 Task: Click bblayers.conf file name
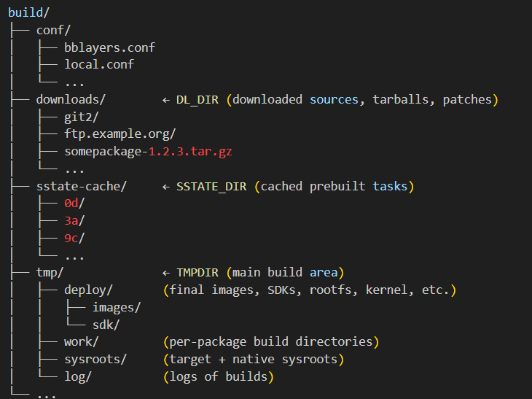(109, 47)
